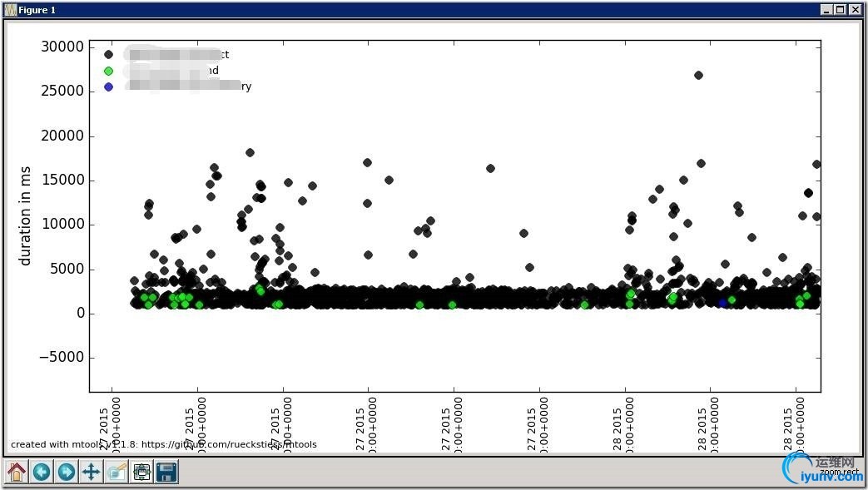This screenshot has height=490, width=868.
Task: Click the 30000 y-axis tick label
Action: pyautogui.click(x=62, y=47)
